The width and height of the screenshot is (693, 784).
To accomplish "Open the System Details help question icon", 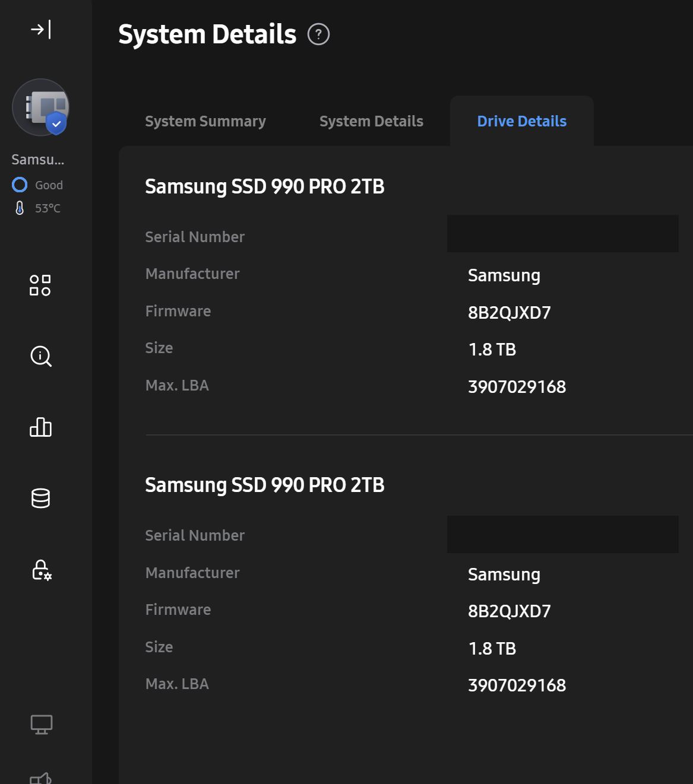I will coord(318,34).
